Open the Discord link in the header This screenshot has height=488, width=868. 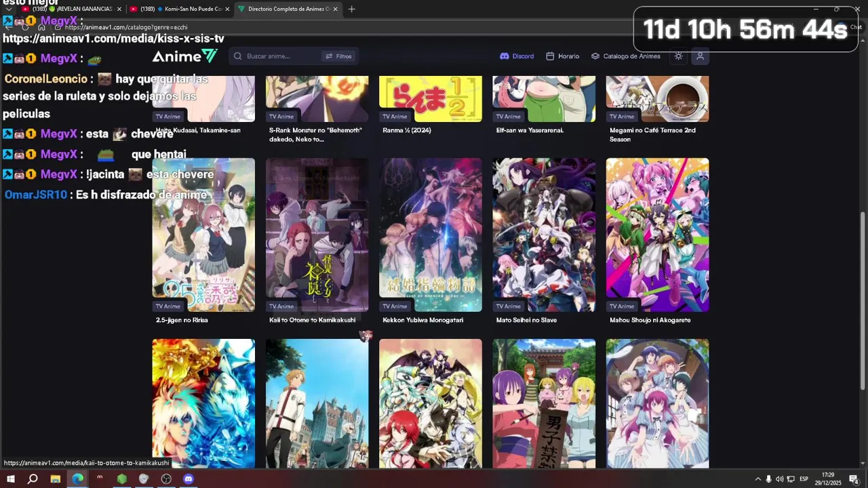click(x=517, y=56)
